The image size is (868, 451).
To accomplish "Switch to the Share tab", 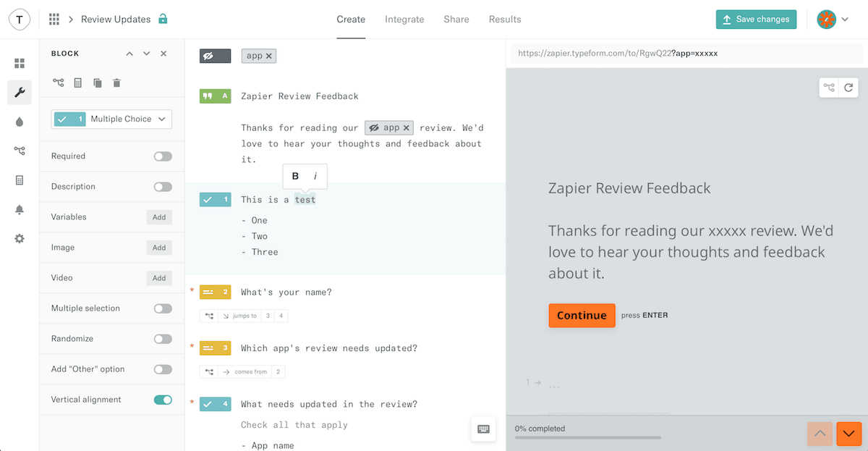I will [x=456, y=20].
